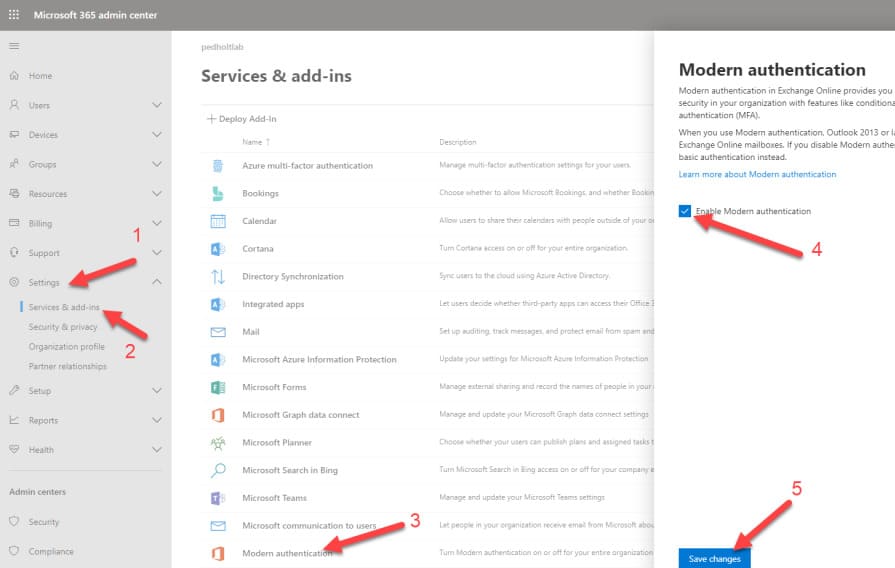
Task: Click the Mail envelope icon
Action: [218, 332]
